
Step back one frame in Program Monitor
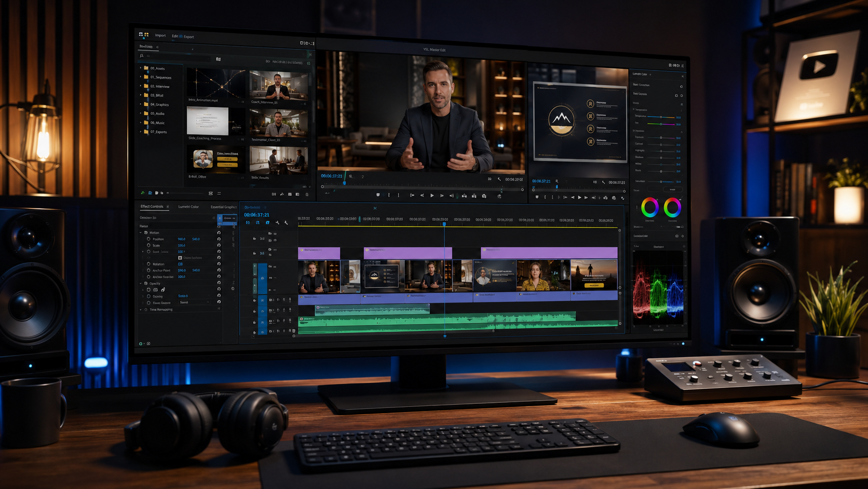pyautogui.click(x=422, y=195)
